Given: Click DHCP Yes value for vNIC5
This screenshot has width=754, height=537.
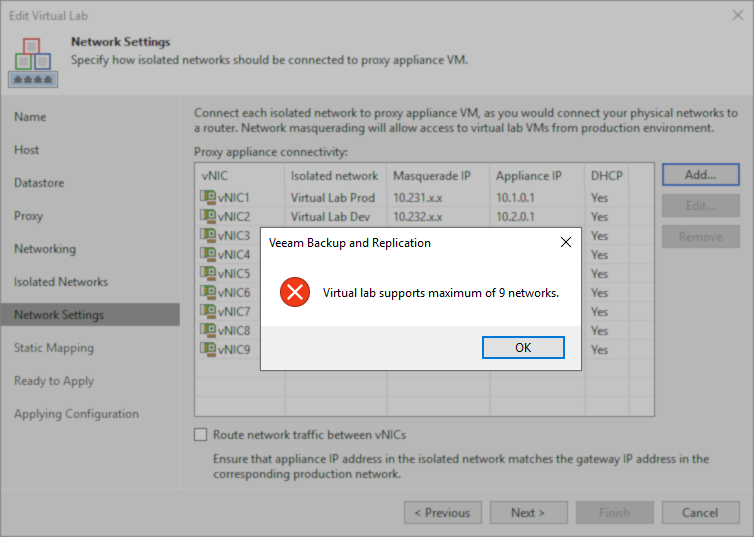Looking at the screenshot, I should point(600,274).
